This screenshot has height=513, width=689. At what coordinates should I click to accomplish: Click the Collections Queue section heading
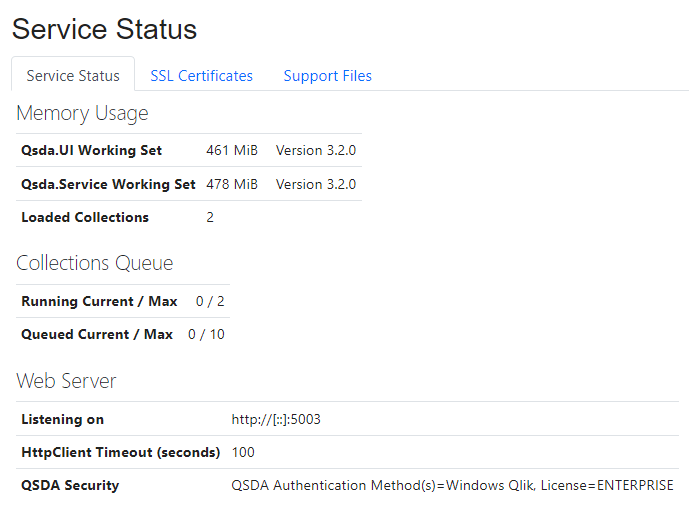(x=94, y=263)
